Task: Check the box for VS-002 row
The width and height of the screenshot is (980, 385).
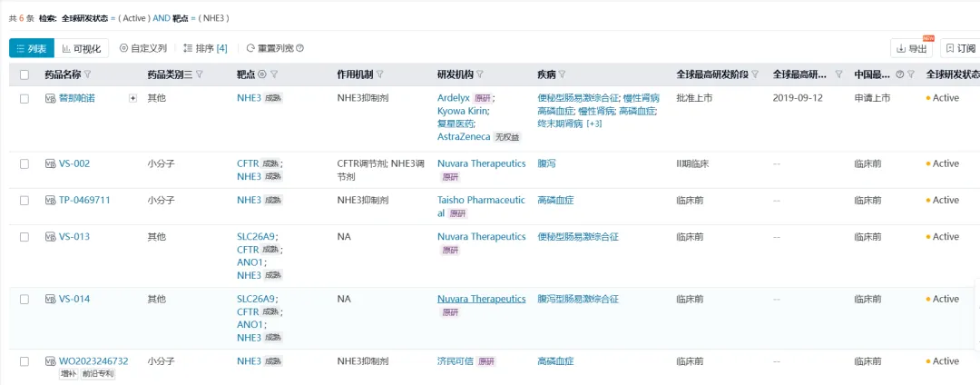Action: pos(24,164)
